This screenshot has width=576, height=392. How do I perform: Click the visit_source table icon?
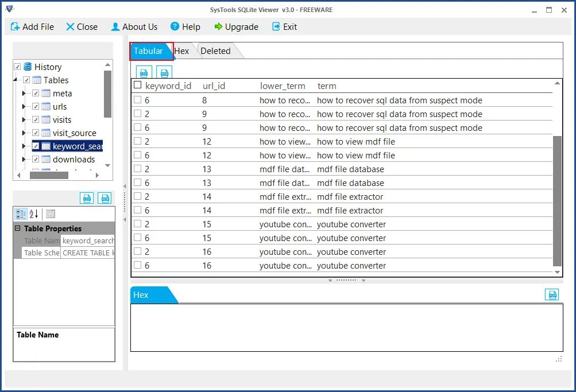click(x=46, y=133)
